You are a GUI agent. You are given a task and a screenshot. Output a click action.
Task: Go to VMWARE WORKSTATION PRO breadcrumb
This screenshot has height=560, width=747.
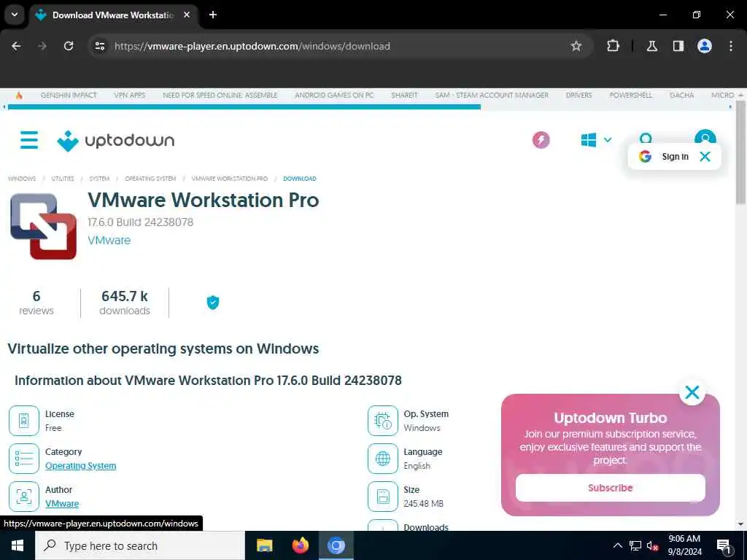(x=230, y=179)
